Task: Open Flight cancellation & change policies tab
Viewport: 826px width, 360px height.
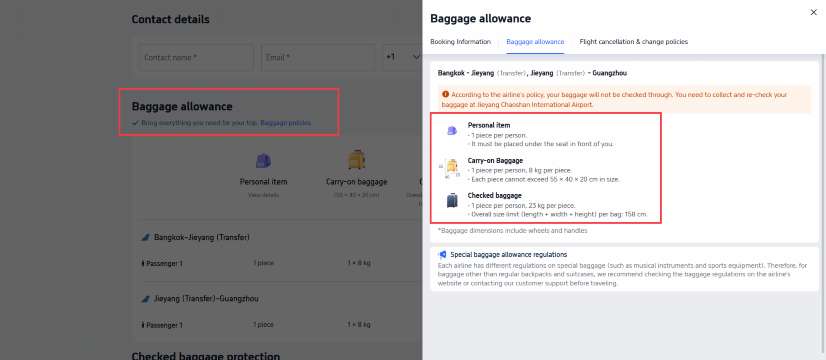Action: [x=634, y=42]
